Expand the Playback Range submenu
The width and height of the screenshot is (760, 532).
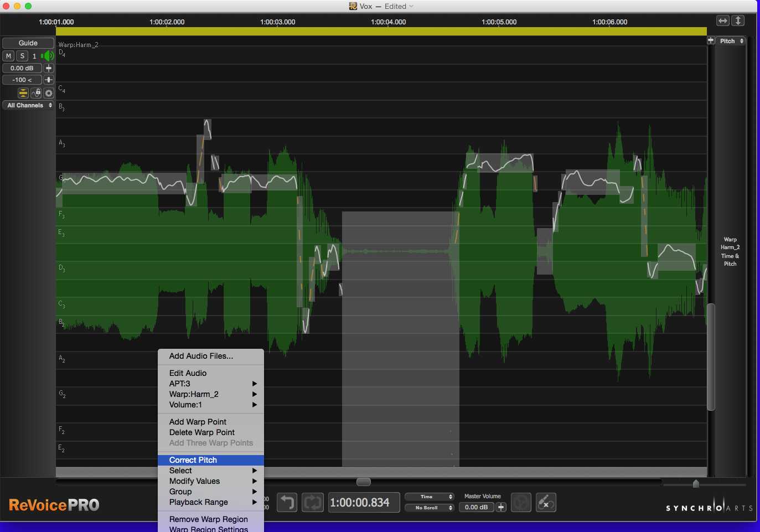(x=211, y=502)
